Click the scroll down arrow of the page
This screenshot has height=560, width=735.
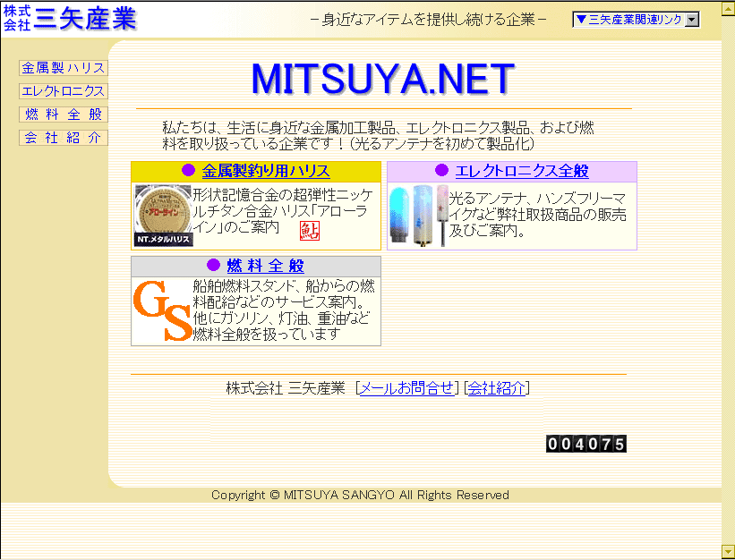pos(728,551)
